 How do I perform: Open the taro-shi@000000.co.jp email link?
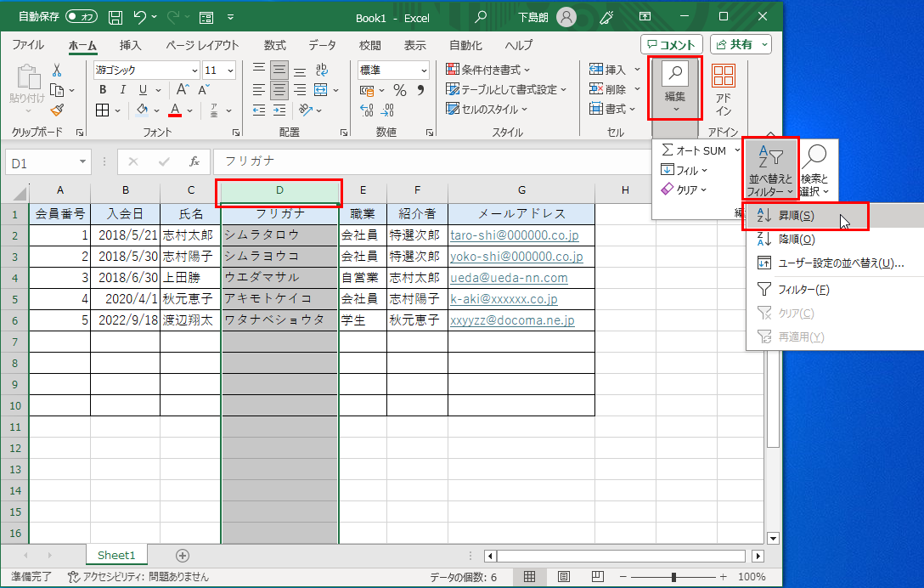pos(514,235)
